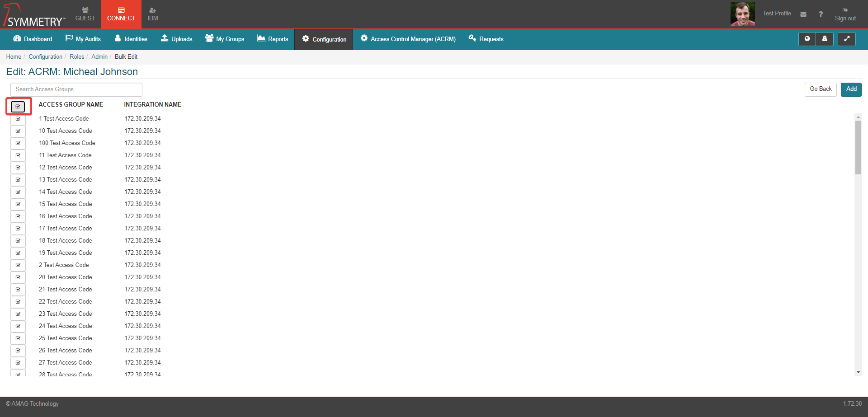Uncheck 26 Test Access Code

18,351
